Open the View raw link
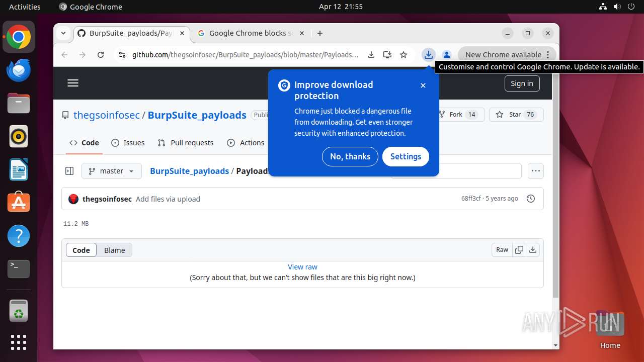The height and width of the screenshot is (362, 644). [302, 267]
